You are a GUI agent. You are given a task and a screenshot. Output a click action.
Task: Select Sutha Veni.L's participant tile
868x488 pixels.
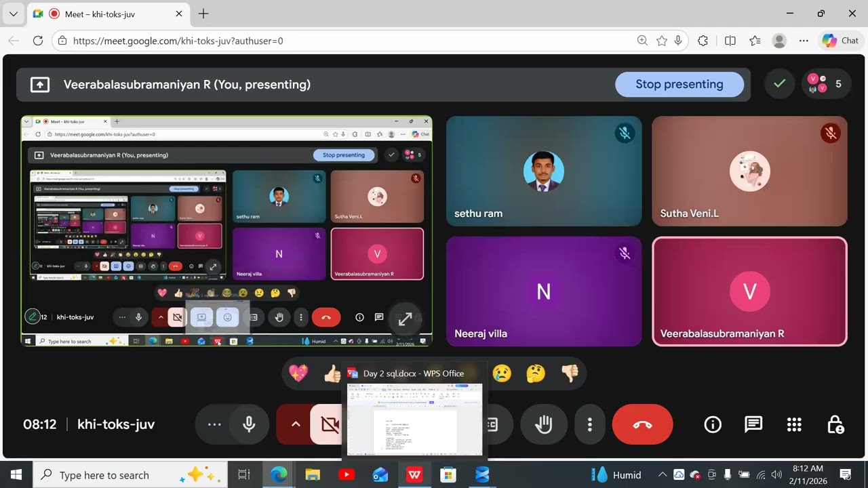(749, 171)
